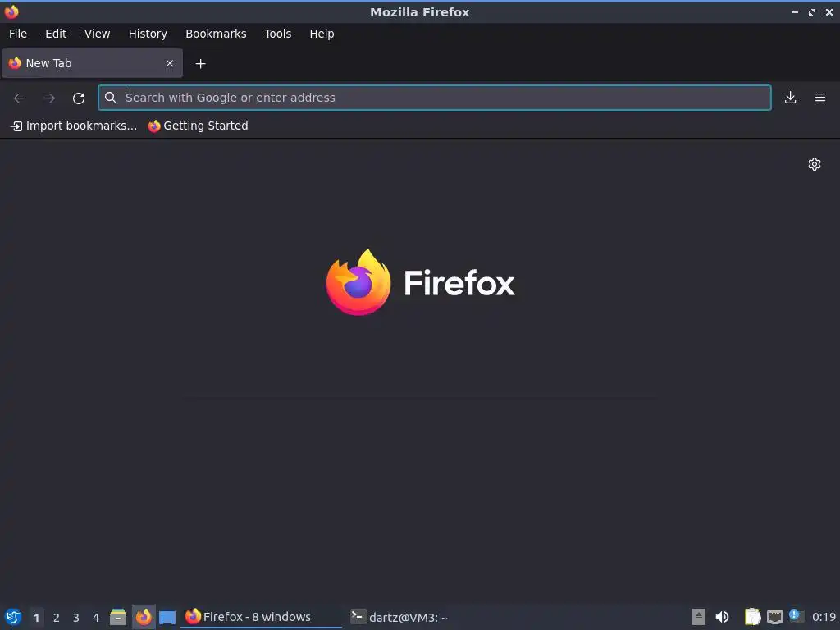This screenshot has height=630, width=840.
Task: Open the History menu
Action: pos(148,34)
